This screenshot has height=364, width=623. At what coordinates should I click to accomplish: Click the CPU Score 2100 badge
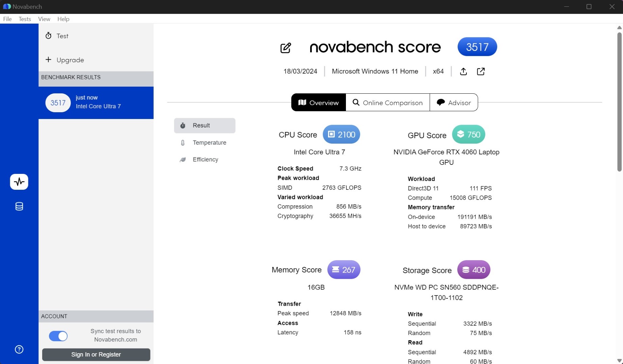pyautogui.click(x=341, y=134)
